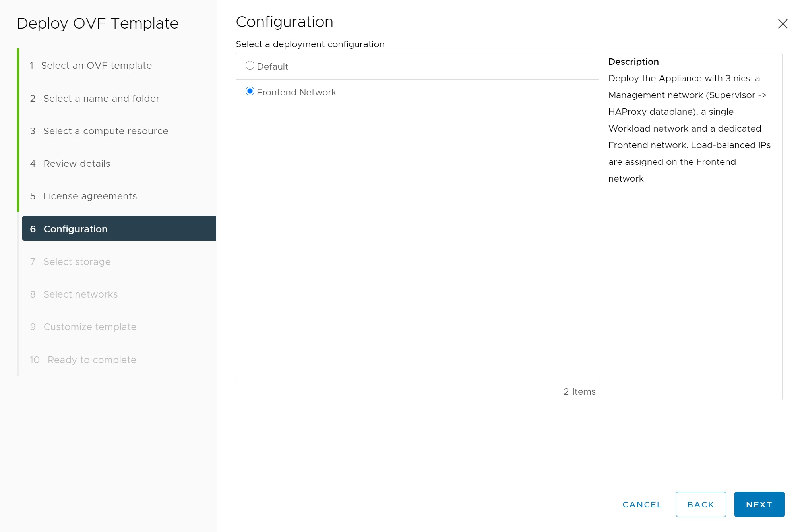This screenshot has width=800, height=532.
Task: Click step 10 Ready to complete
Action: click(x=91, y=360)
